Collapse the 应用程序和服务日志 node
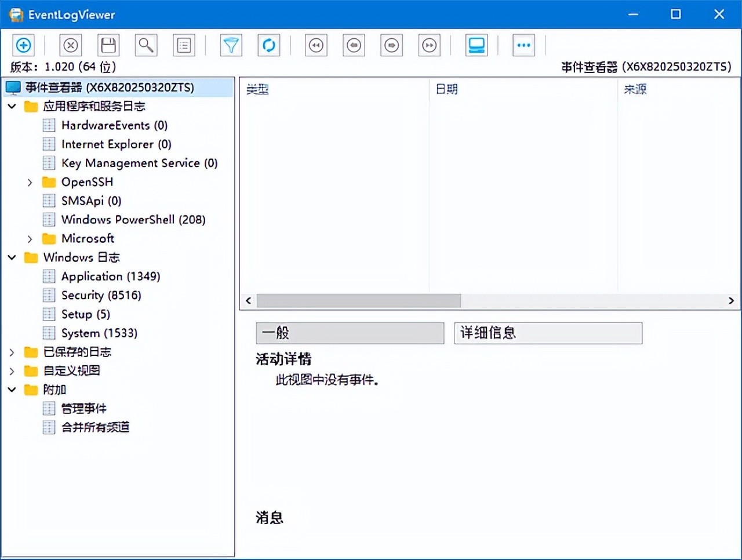The image size is (742, 560). coord(12,106)
